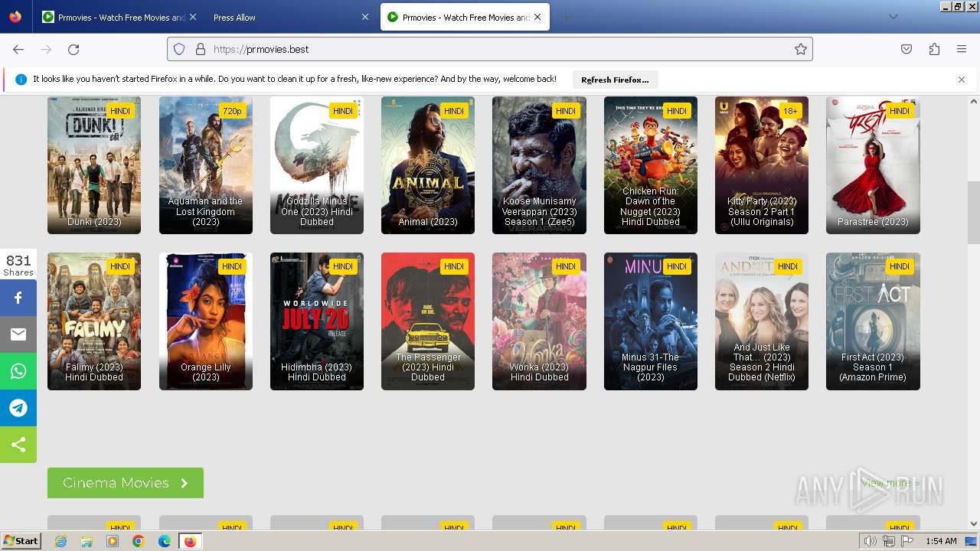Launch Edge from taskbar
Viewport: 980px width, 551px height.
coord(165,541)
